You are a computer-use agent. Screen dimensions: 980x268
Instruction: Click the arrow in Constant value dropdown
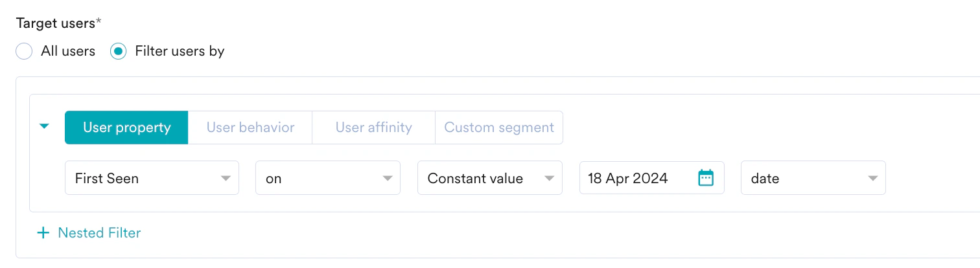pyautogui.click(x=549, y=178)
